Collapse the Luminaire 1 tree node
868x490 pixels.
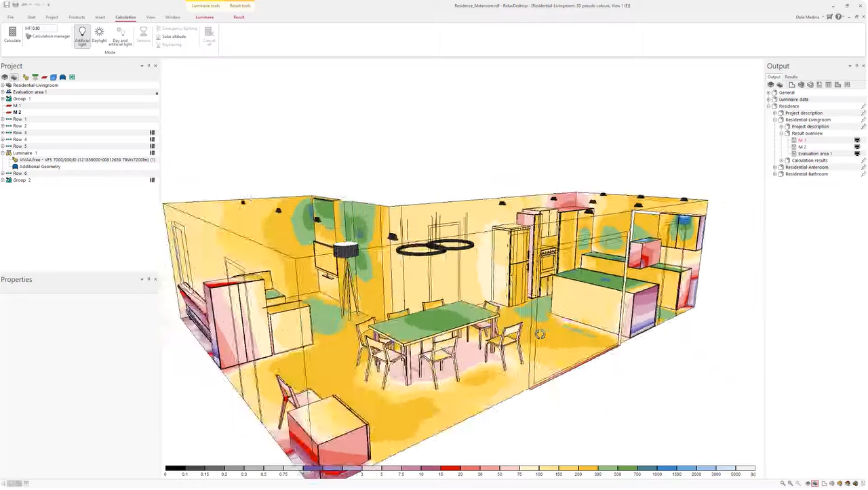[x=3, y=153]
